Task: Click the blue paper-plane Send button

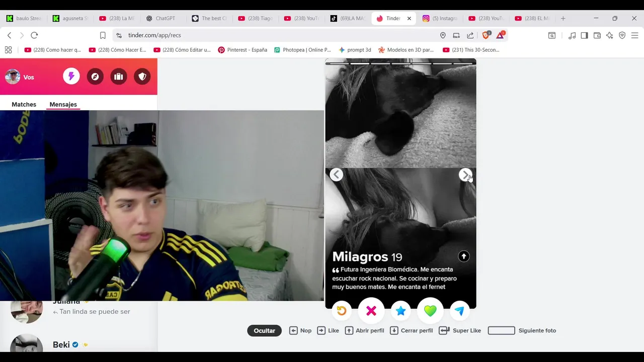Action: click(459, 311)
